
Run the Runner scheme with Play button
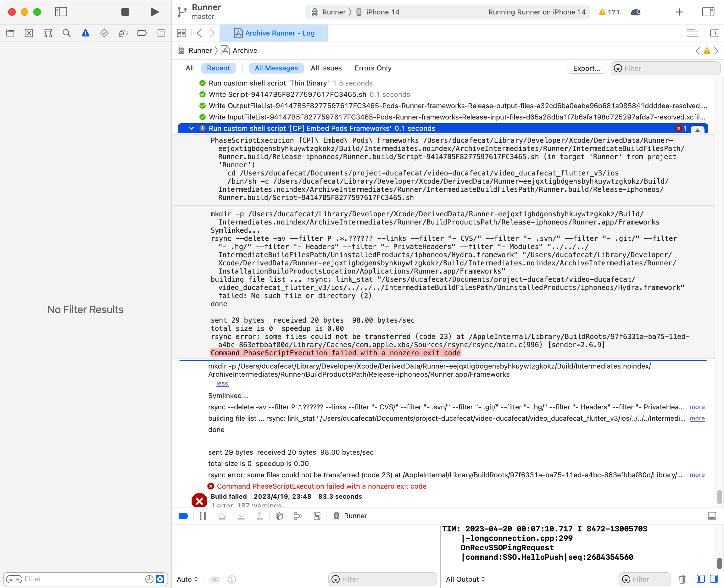point(154,12)
